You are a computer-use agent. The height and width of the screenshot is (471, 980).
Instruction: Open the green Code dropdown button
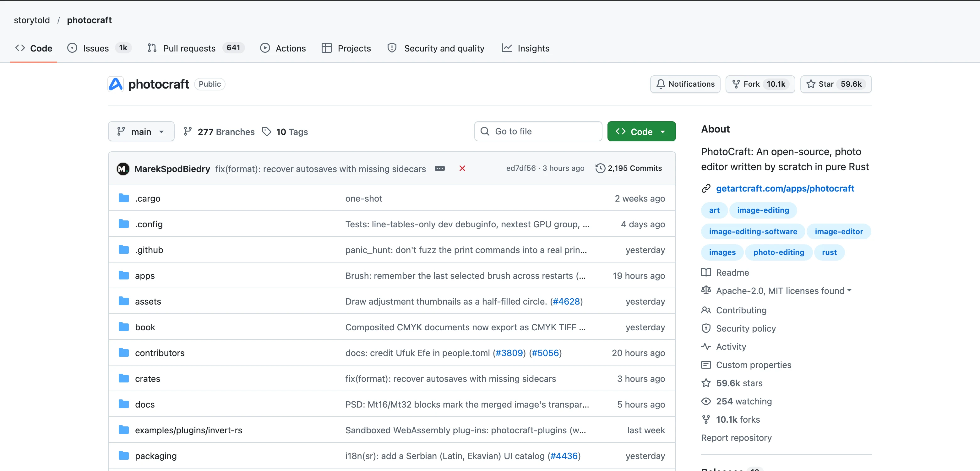(x=641, y=132)
